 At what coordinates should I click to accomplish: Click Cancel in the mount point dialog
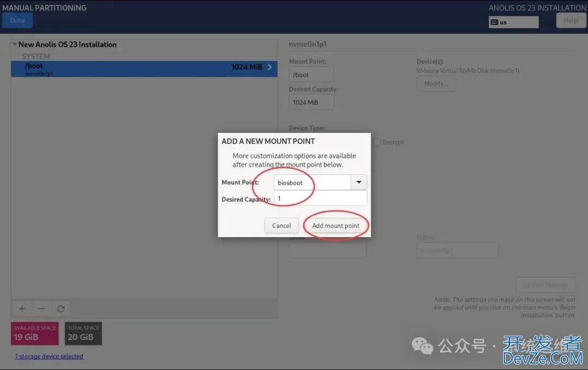point(281,226)
